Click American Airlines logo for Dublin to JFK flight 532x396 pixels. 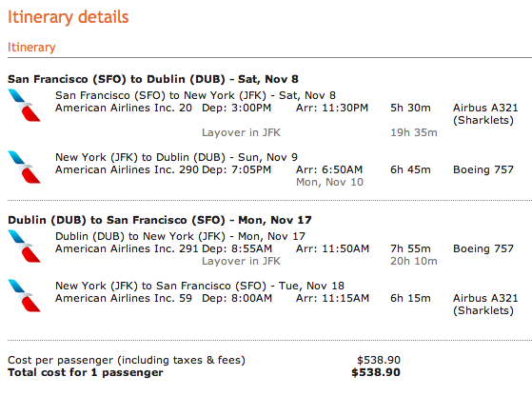25,247
